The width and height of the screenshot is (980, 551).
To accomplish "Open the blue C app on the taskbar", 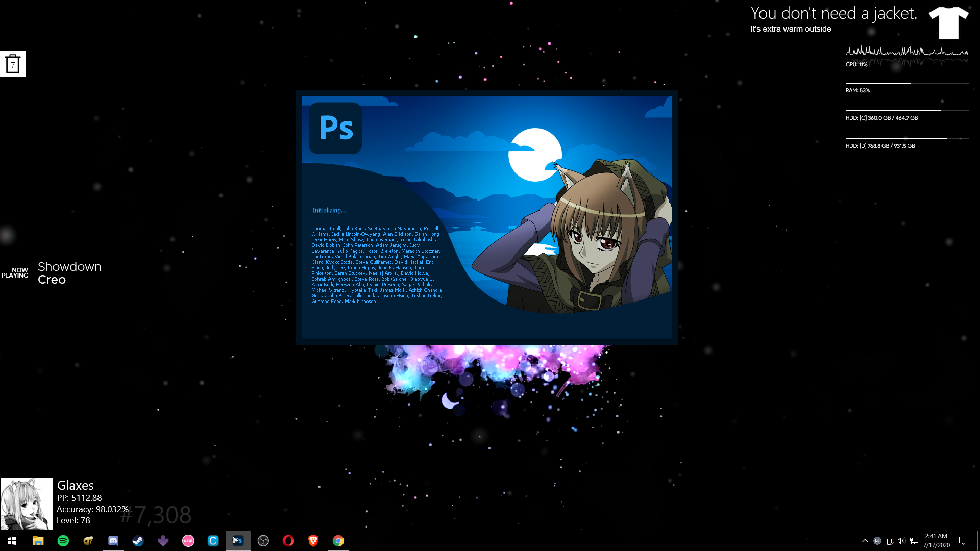I will tap(213, 541).
